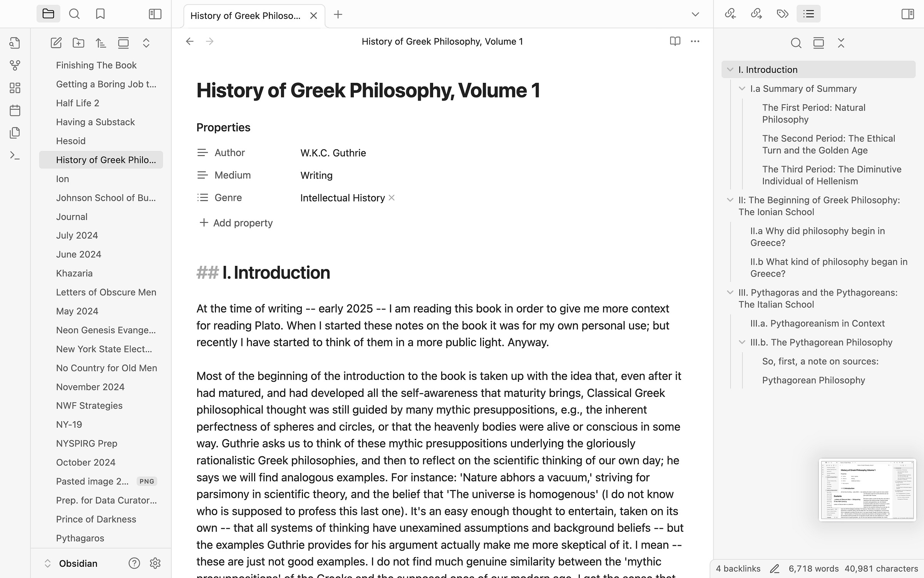The height and width of the screenshot is (578, 924).
Task: Select the bookmarks tab in left sidebar
Action: coord(100,14)
